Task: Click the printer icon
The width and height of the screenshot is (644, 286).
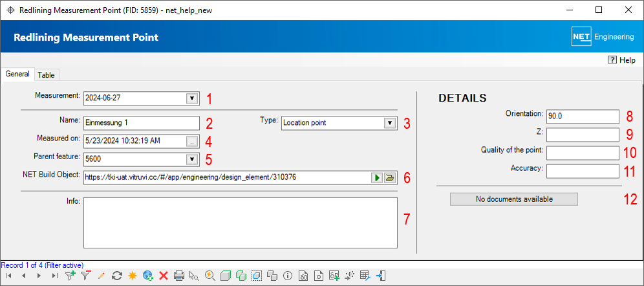Action: tap(178, 276)
